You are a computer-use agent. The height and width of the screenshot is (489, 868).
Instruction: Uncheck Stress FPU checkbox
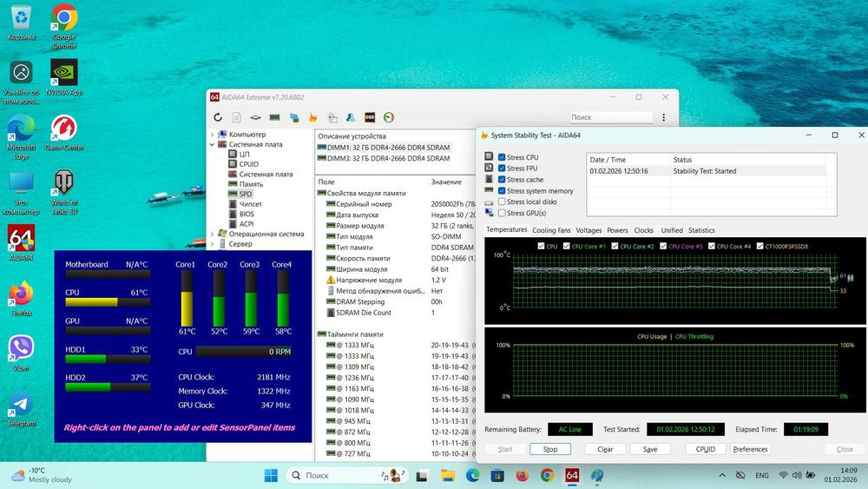(x=502, y=169)
